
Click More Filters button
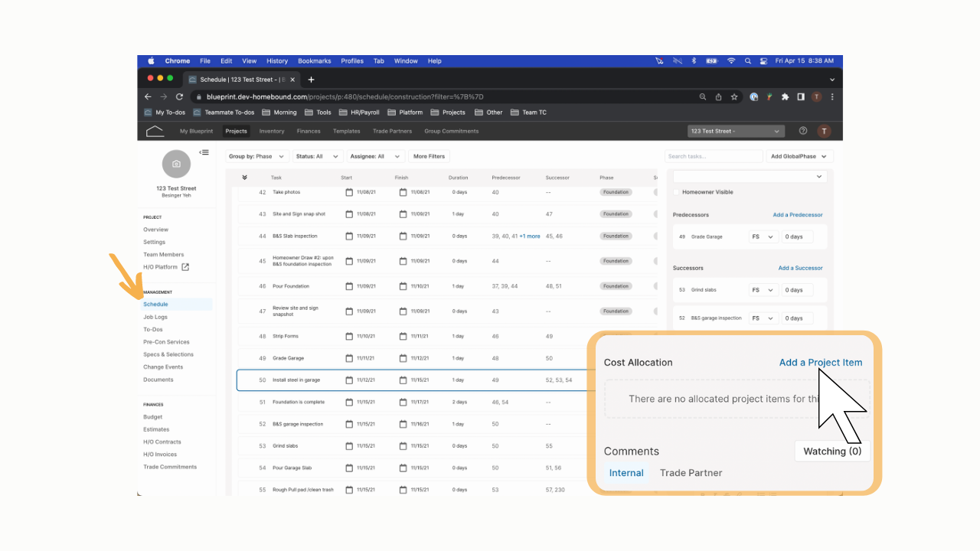[429, 156]
